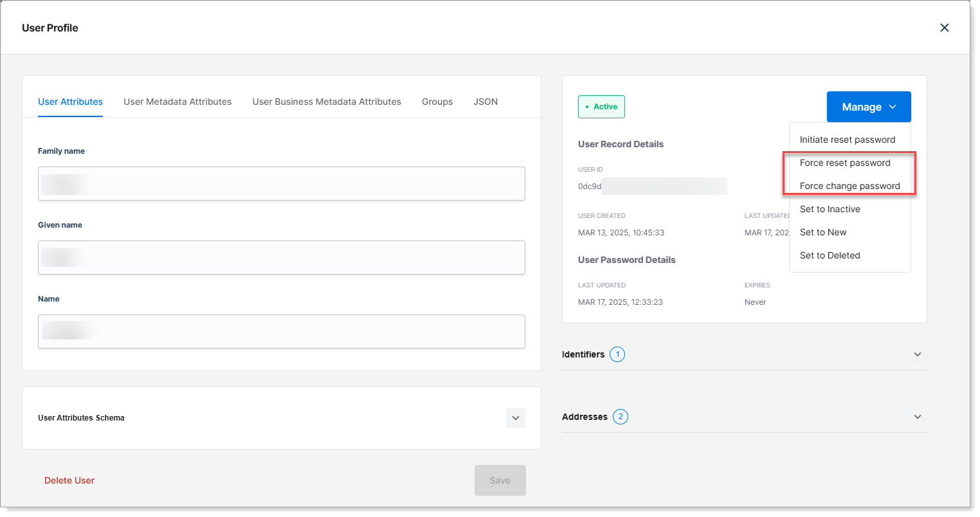Close the User Profile dialog
This screenshot has height=517, width=980.
(x=944, y=28)
